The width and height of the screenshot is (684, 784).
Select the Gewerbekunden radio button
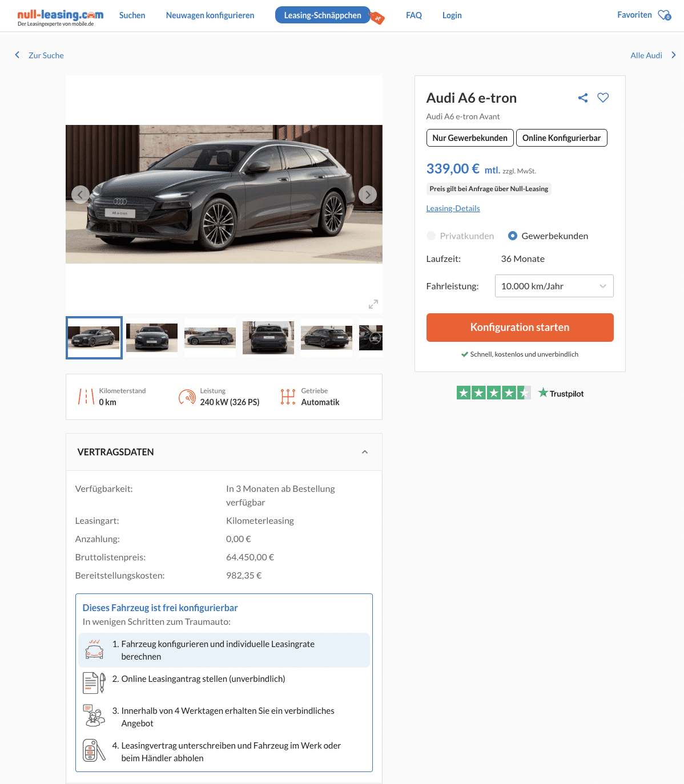513,236
